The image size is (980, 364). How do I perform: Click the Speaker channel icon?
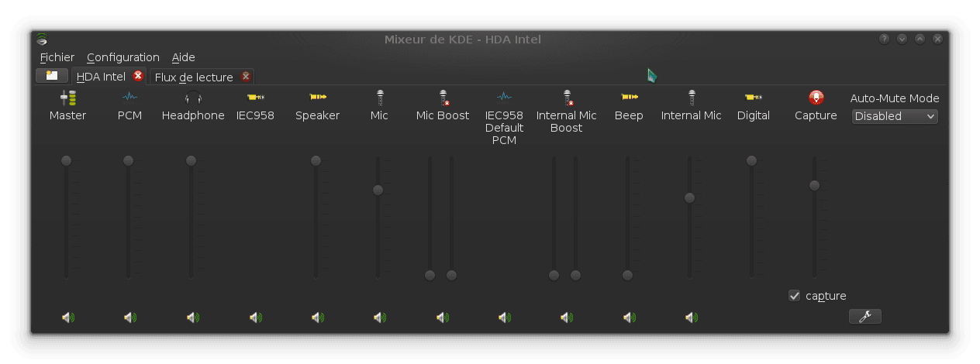pyautogui.click(x=318, y=98)
